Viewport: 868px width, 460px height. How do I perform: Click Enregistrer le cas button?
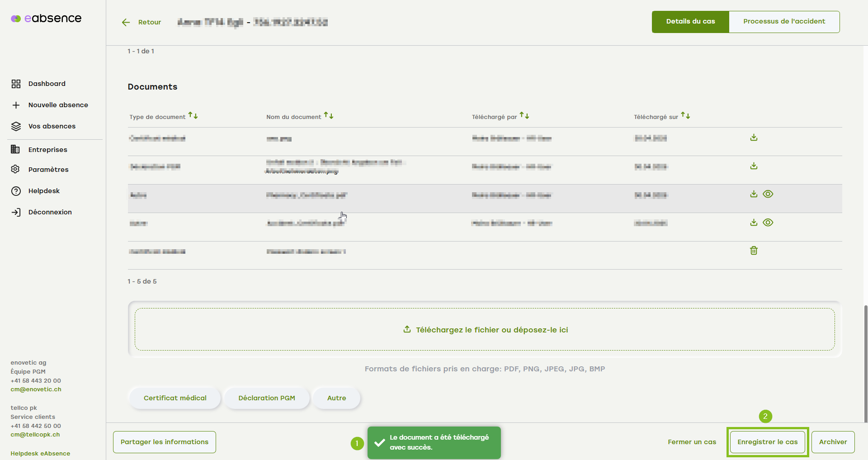tap(767, 442)
